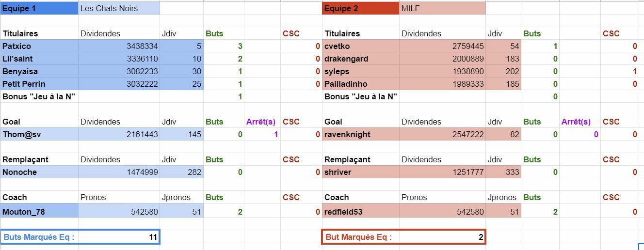This screenshot has height=250, width=644.
Task: Select the Patxico player cell
Action: [39, 46]
